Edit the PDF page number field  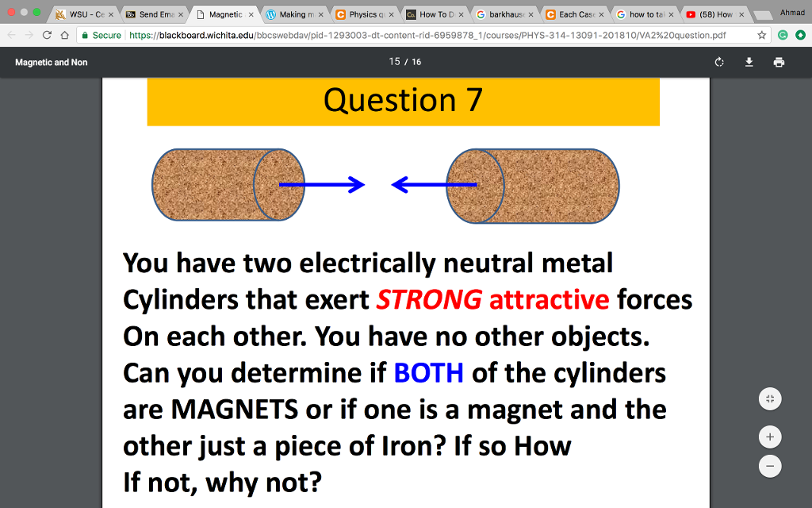pos(394,62)
